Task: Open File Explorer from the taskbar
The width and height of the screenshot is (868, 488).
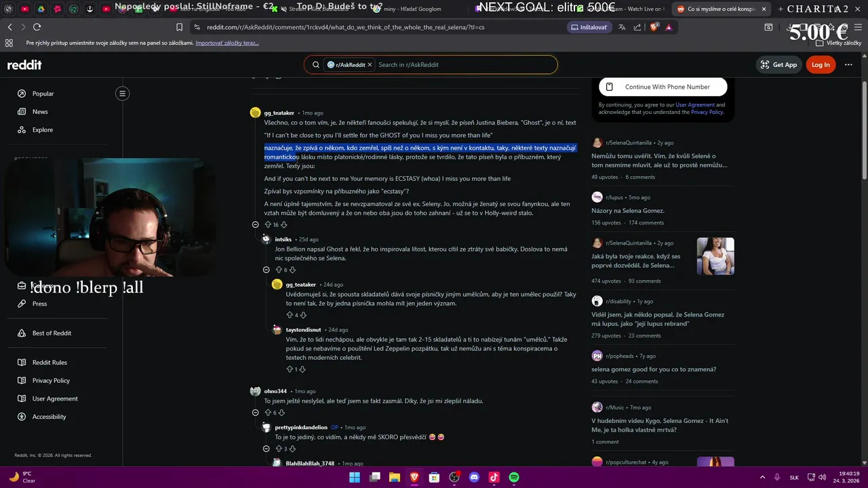Action: click(x=395, y=477)
